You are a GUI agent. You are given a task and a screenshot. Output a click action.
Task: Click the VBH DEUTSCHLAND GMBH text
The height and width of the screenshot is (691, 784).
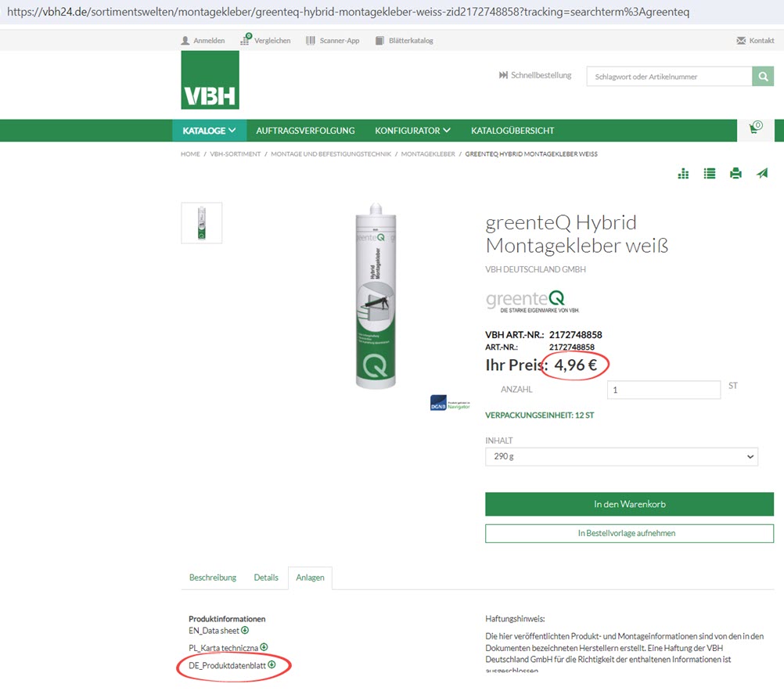(535, 269)
